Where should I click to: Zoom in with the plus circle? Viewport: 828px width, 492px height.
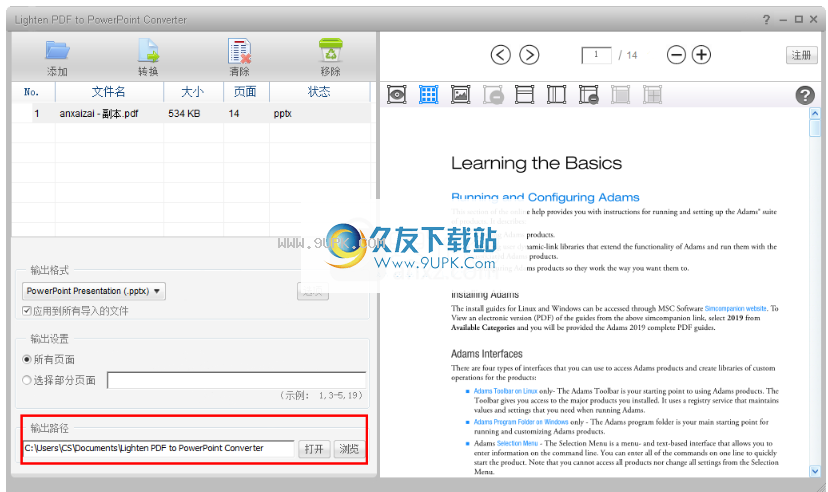pos(701,55)
